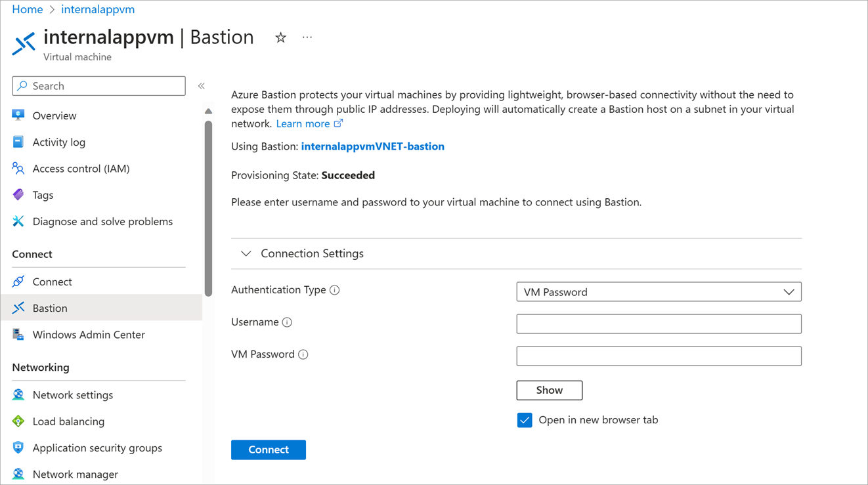
Task: Click the internalappvm breadcrumb link
Action: click(x=98, y=9)
